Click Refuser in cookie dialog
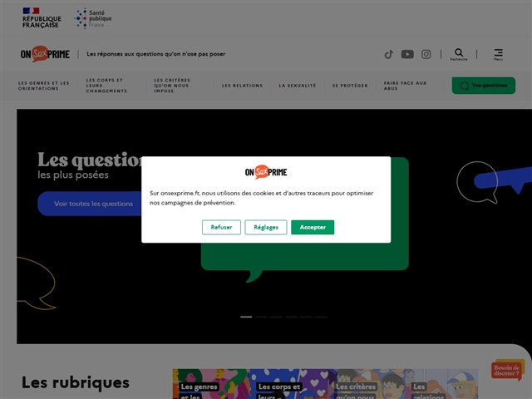Image resolution: width=532 pixels, height=399 pixels. coord(221,227)
